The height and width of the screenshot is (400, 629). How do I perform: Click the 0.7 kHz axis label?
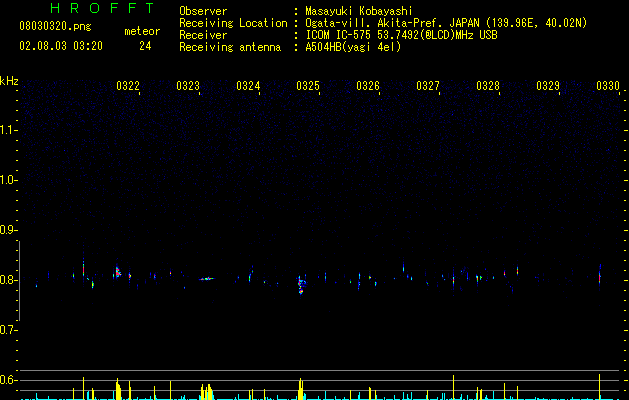pos(8,330)
